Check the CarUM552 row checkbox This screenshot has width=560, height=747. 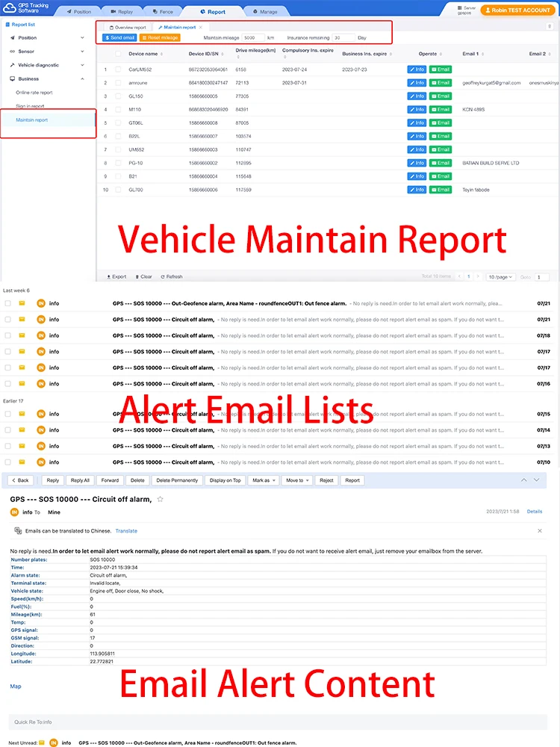118,69
